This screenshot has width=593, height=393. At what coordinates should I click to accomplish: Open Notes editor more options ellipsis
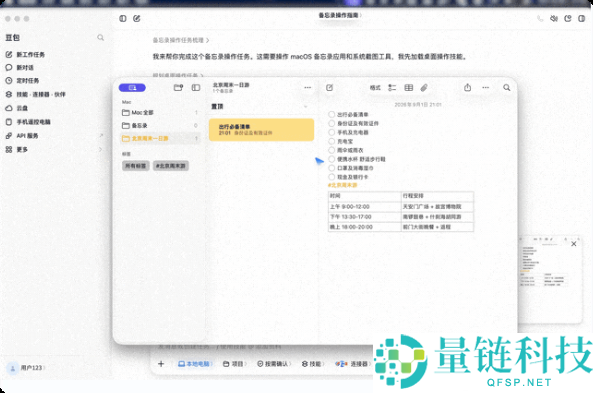(x=486, y=88)
